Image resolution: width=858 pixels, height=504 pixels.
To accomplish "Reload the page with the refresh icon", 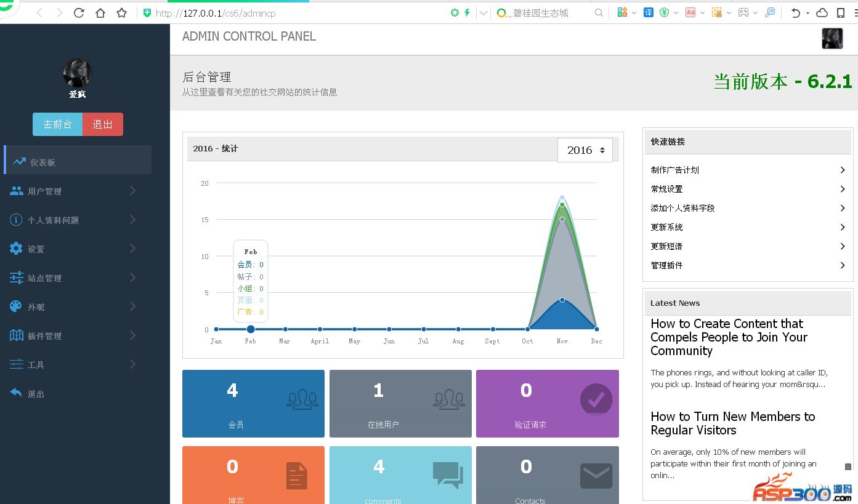I will pos(79,13).
